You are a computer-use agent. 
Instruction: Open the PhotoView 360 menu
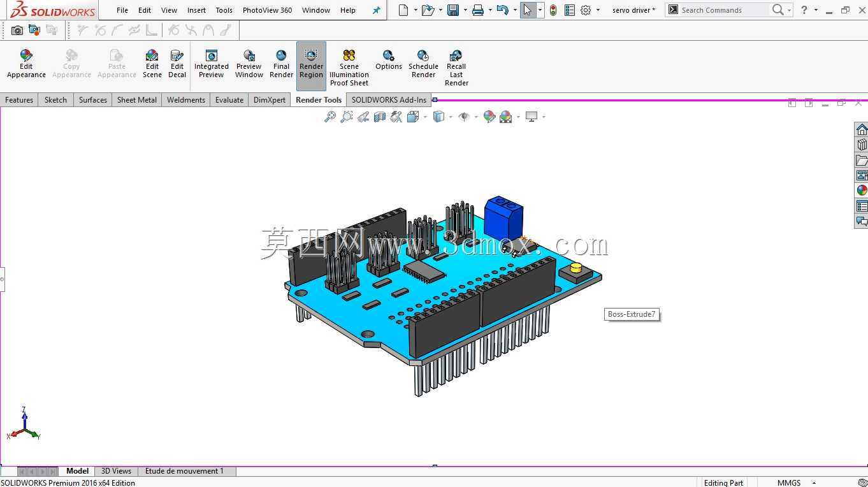[x=267, y=10]
